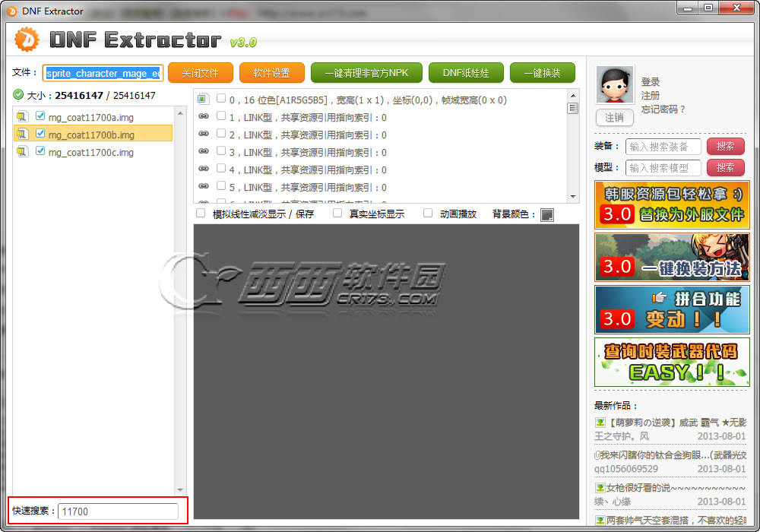760x532 pixels.
Task: Click link icon of frame 1 row
Action: (204, 116)
